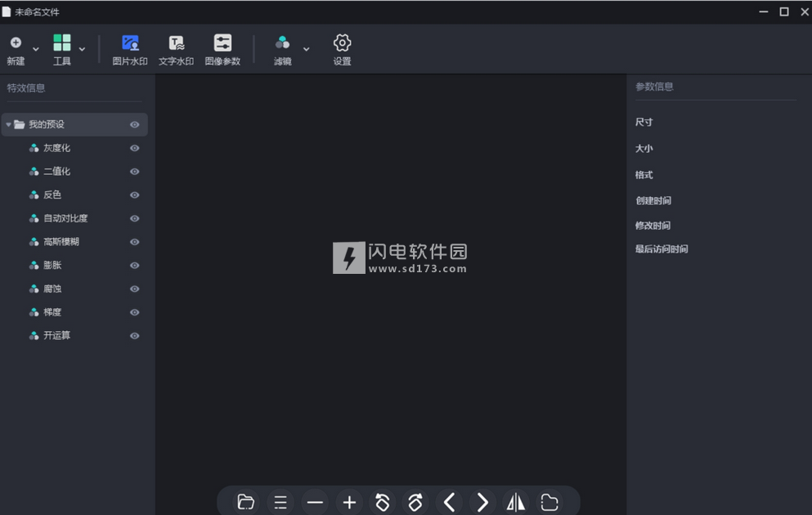Click the 特效信息 panel header
Image resolution: width=812 pixels, height=515 pixels.
pyautogui.click(x=26, y=88)
